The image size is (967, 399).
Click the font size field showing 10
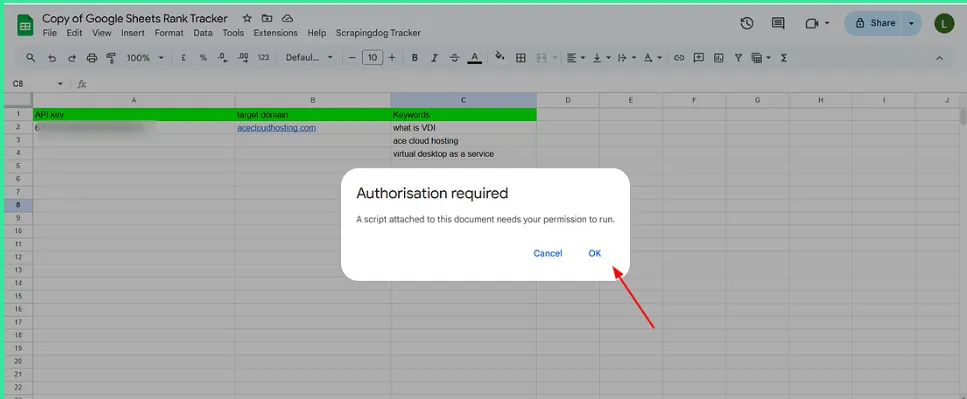point(372,58)
